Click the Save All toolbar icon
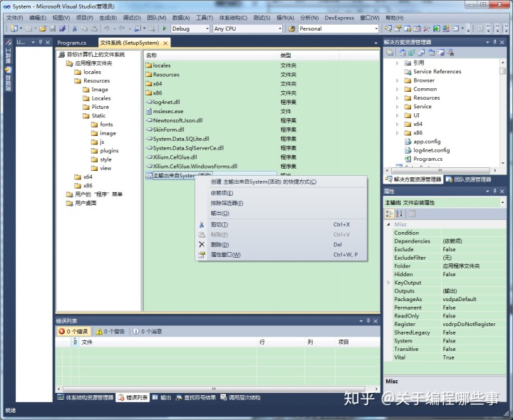The width and height of the screenshot is (513, 420). pos(62,28)
